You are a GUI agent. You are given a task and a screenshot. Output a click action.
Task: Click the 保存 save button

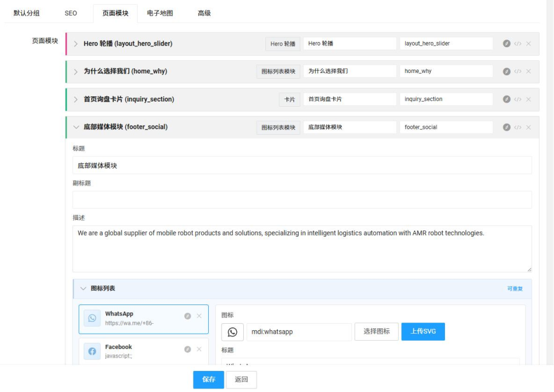(208, 380)
